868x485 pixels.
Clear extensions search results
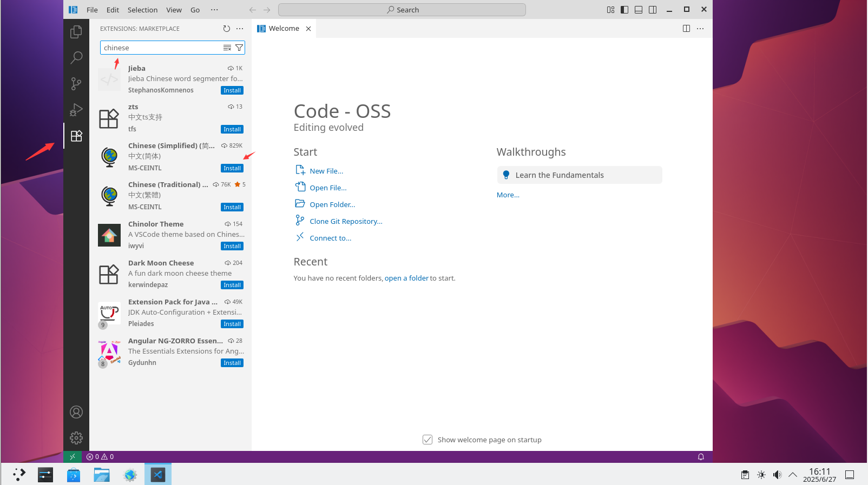coord(227,48)
